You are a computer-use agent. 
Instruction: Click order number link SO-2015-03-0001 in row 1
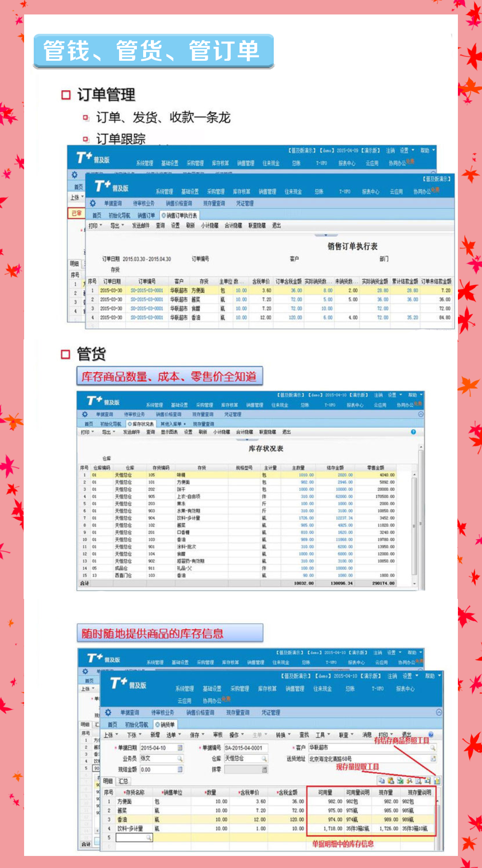coord(147,291)
